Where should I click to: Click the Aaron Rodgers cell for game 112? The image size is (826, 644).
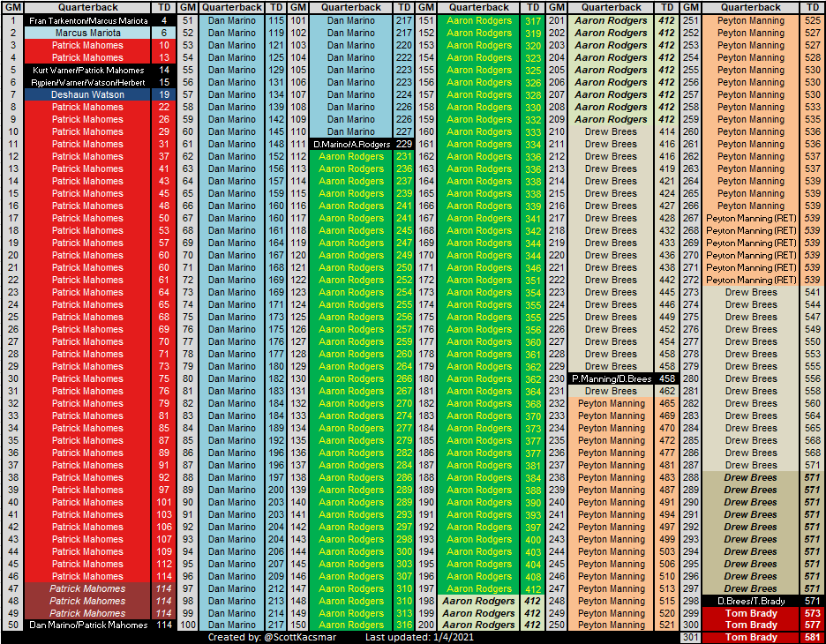[x=351, y=156]
